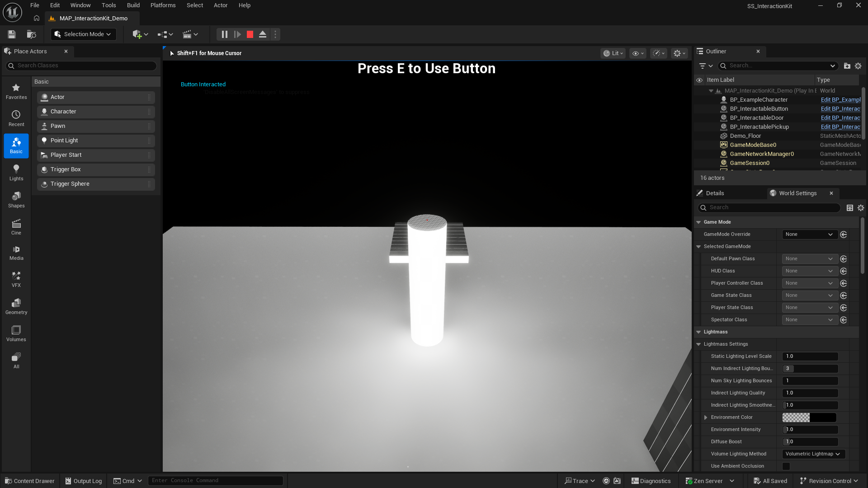
Task: Open the Volume Lighting Method dropdown
Action: click(813, 454)
